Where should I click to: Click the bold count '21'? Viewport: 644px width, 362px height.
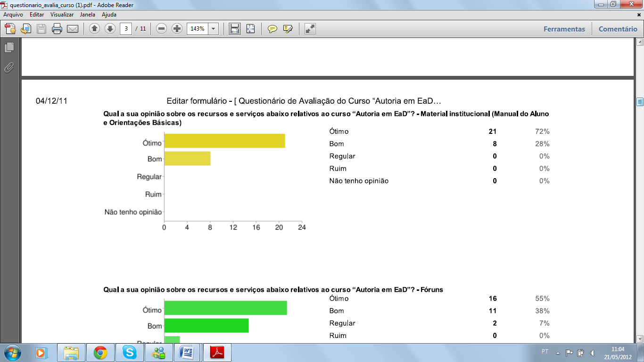point(493,132)
